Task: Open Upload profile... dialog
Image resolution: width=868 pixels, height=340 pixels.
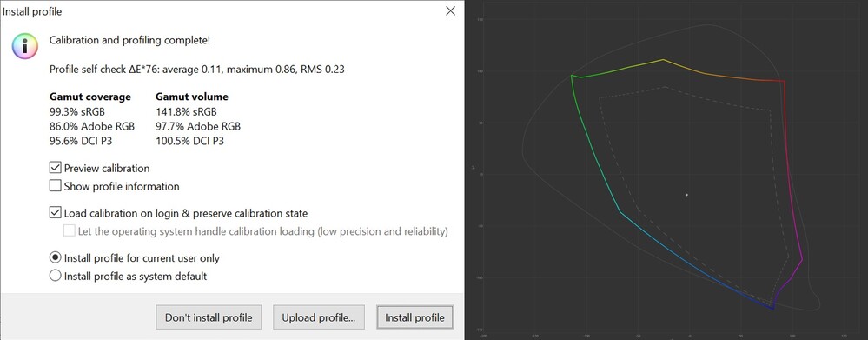Action: [318, 317]
